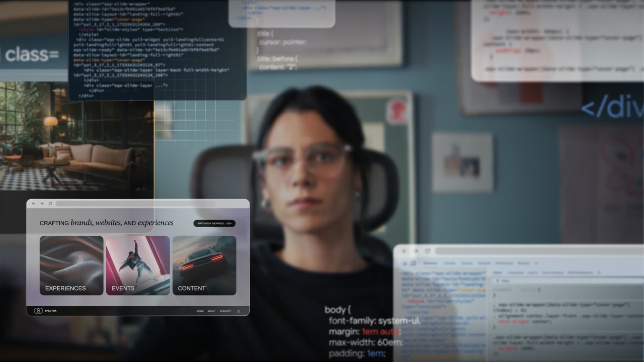Open the ABOUT menu item on Spectra site

click(211, 311)
